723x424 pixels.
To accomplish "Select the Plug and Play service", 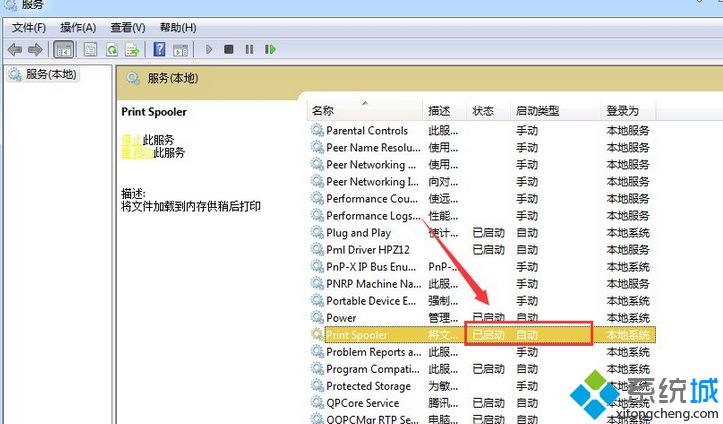I will (x=482, y=233).
